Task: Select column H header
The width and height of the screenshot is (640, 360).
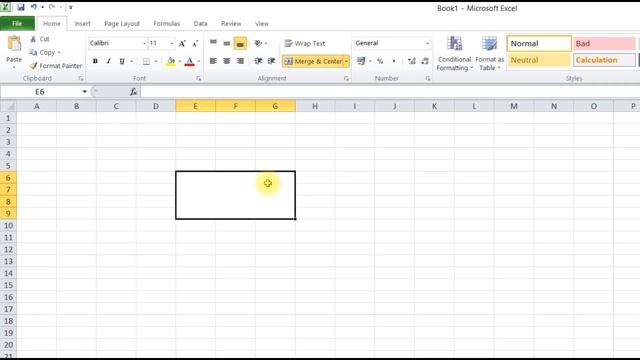Action: (315, 106)
